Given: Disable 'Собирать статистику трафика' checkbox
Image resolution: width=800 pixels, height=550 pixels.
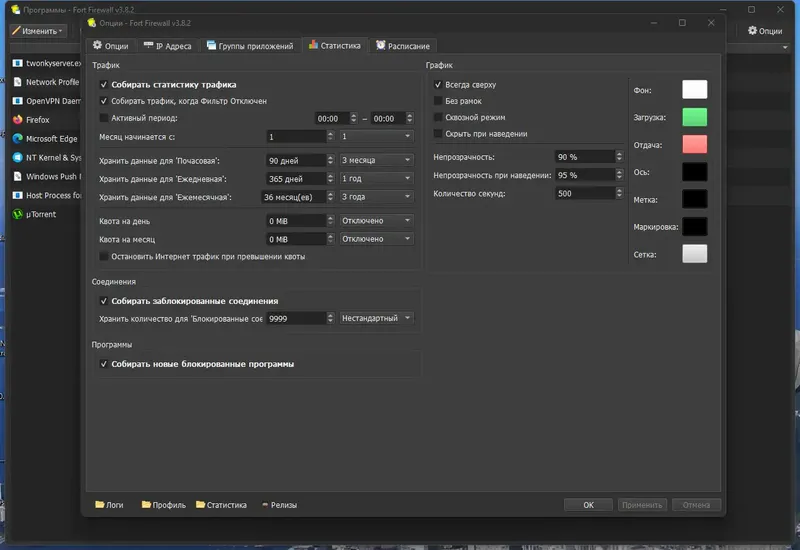Looking at the screenshot, I should tap(104, 85).
